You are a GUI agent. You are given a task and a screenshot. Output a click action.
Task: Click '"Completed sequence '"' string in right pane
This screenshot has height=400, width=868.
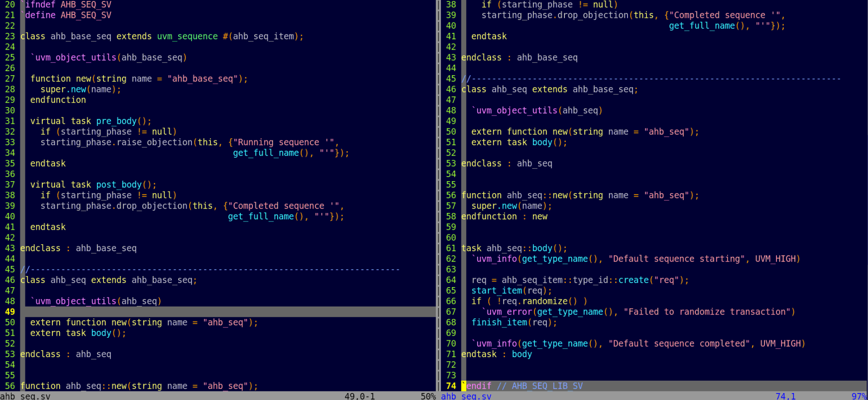click(725, 15)
